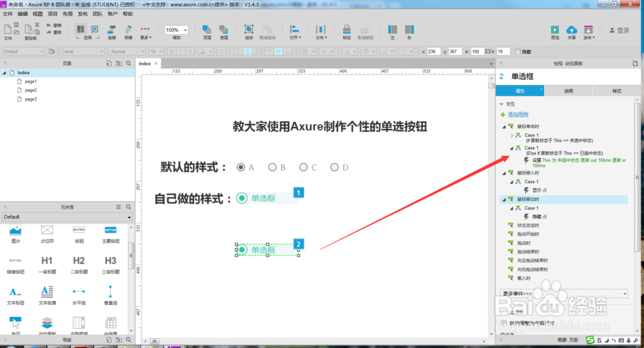Click the add page icon in pages panel
Viewport: 644px width, 348px height.
click(x=109, y=63)
